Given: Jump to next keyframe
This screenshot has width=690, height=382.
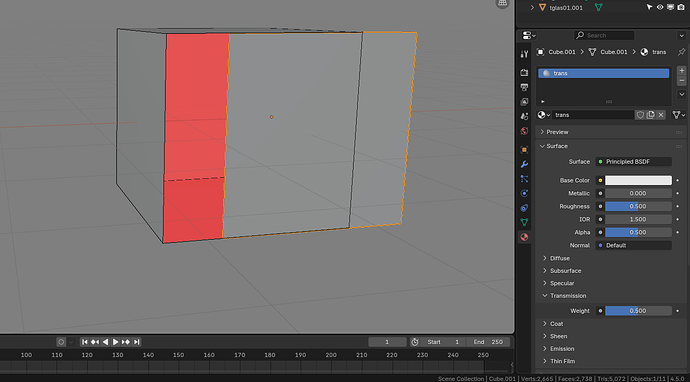Looking at the screenshot, I should pyautogui.click(x=126, y=342).
